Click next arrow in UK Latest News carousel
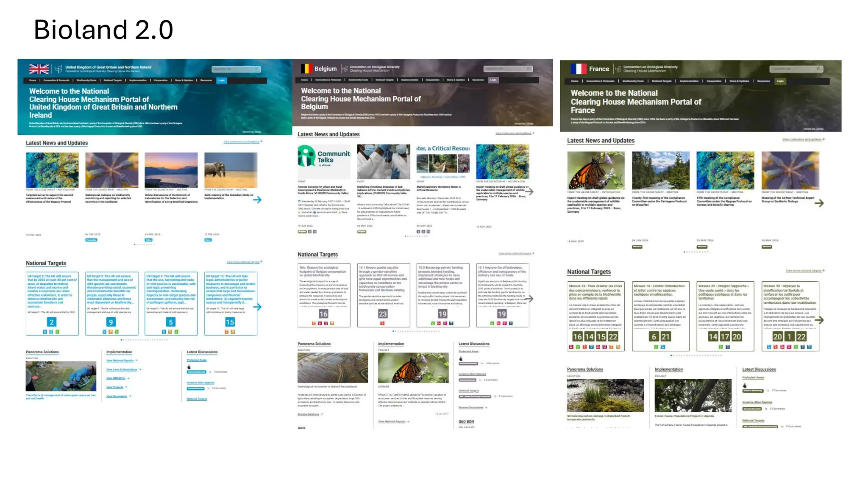The height and width of the screenshot is (488, 868). [x=257, y=200]
